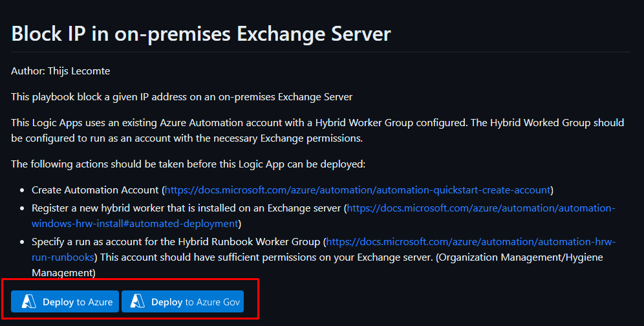
Task: Open the hybrid worker install link's first line
Action: coord(481,208)
